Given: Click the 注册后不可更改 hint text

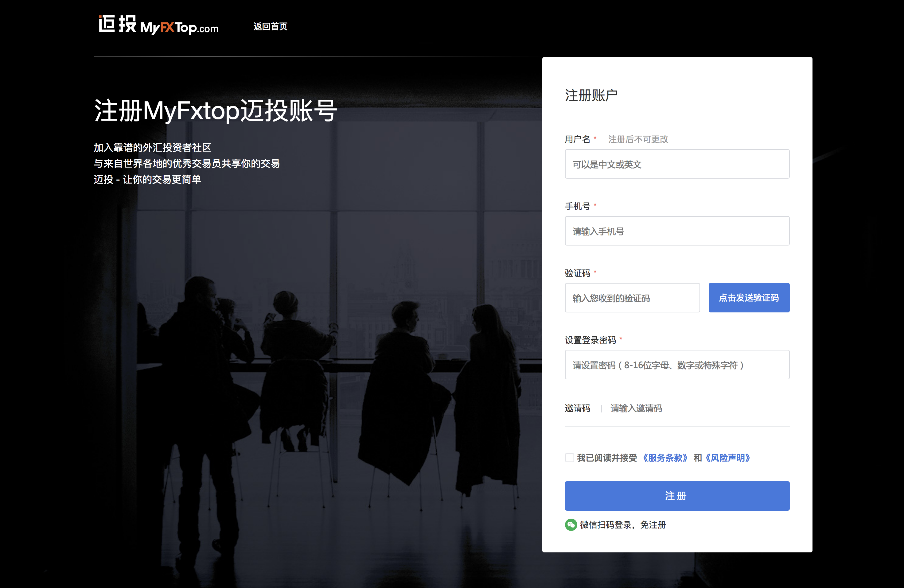Looking at the screenshot, I should pyautogui.click(x=638, y=139).
